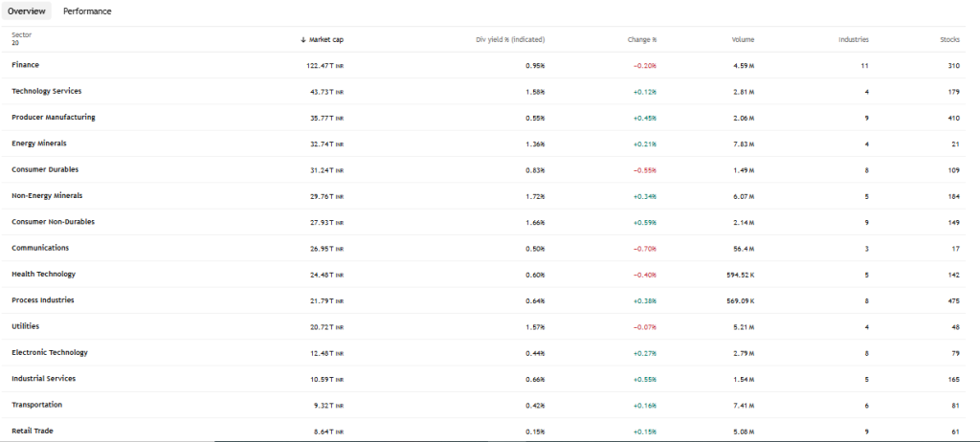This screenshot has width=980, height=442.
Task: Click Producer Manufacturing change value +0.45%
Action: point(644,119)
